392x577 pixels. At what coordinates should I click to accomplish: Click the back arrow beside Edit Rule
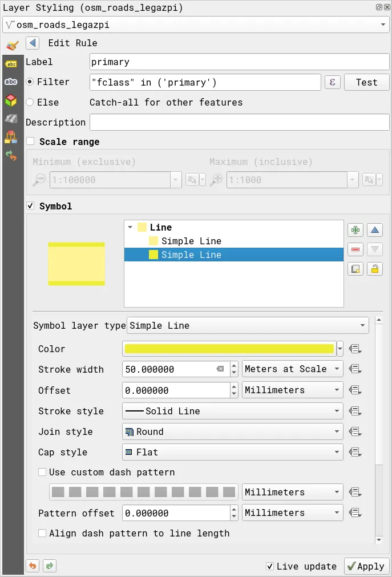[33, 43]
